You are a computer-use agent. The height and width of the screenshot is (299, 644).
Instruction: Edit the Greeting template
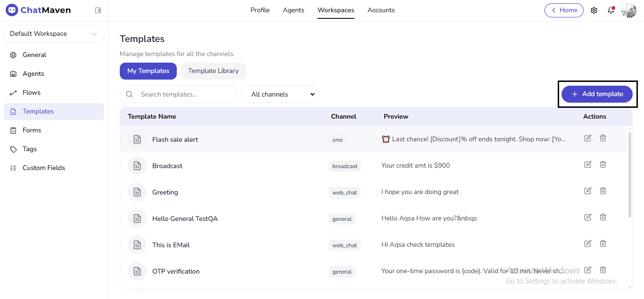point(587,191)
